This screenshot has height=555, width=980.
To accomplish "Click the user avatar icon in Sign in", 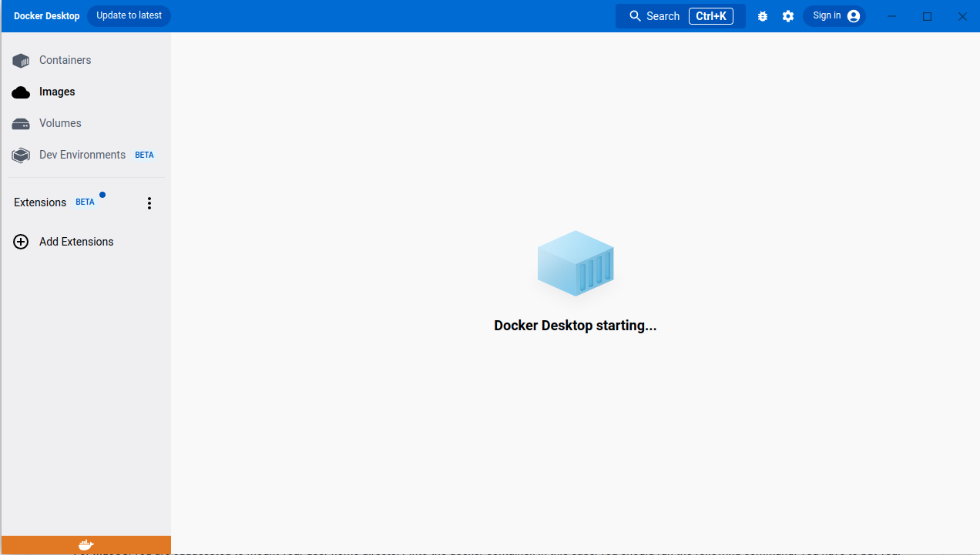I will (x=854, y=16).
